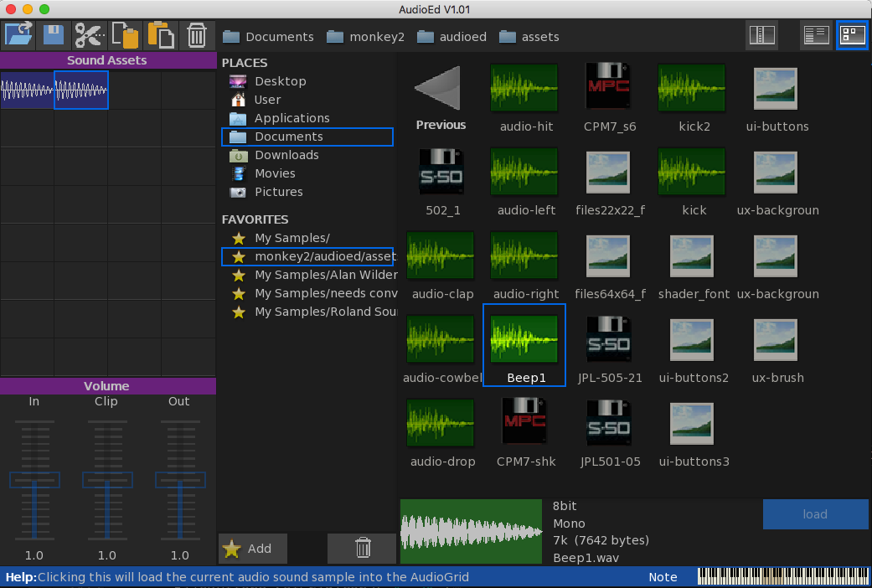Screen dimensions: 872x588
Task: Select Desktop in Places list
Action: (280, 81)
